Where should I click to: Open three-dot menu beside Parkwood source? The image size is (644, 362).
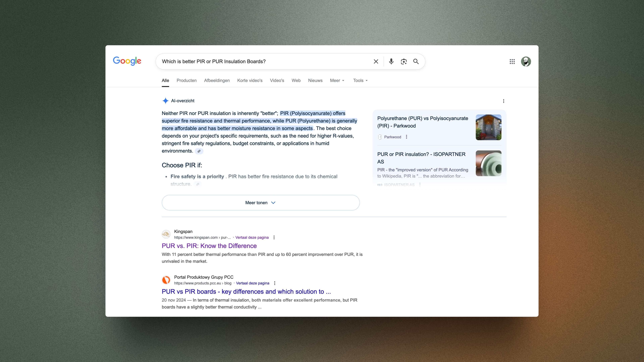[407, 137]
